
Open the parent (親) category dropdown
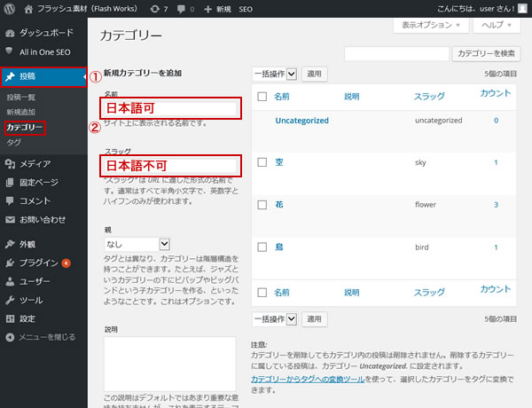[137, 242]
